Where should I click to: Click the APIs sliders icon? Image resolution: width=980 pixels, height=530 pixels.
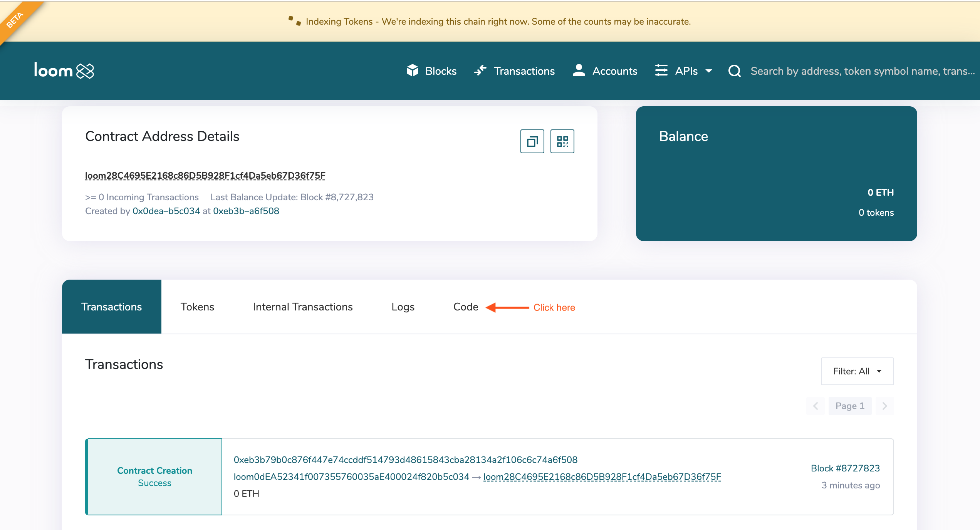[661, 70]
